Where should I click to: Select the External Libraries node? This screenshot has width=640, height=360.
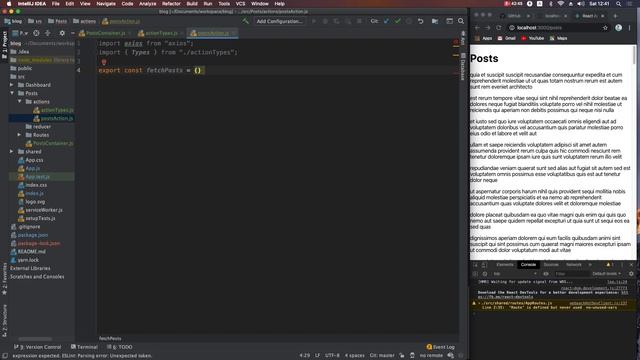(x=30, y=268)
